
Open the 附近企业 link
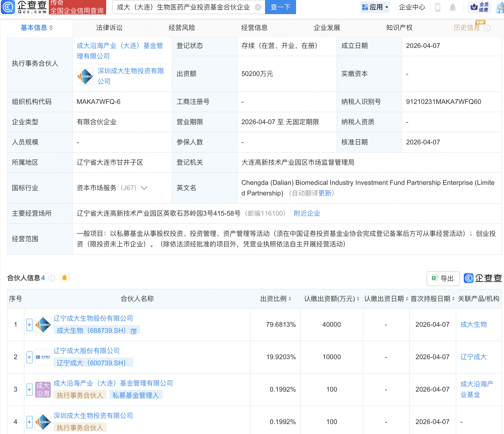pos(307,213)
